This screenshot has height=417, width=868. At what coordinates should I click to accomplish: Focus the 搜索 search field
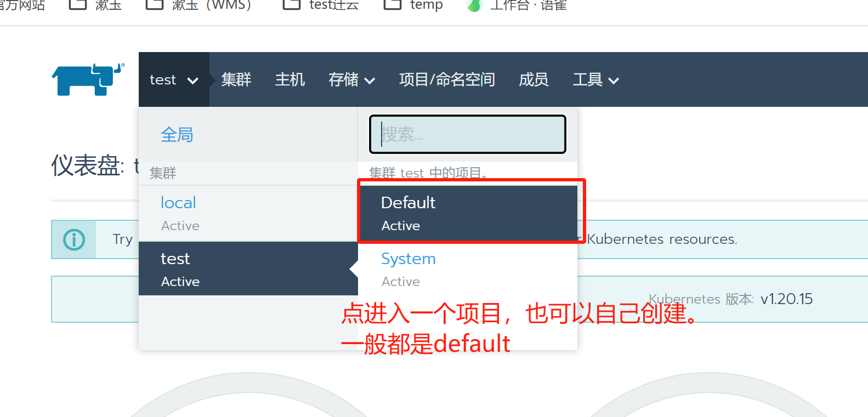[468, 134]
